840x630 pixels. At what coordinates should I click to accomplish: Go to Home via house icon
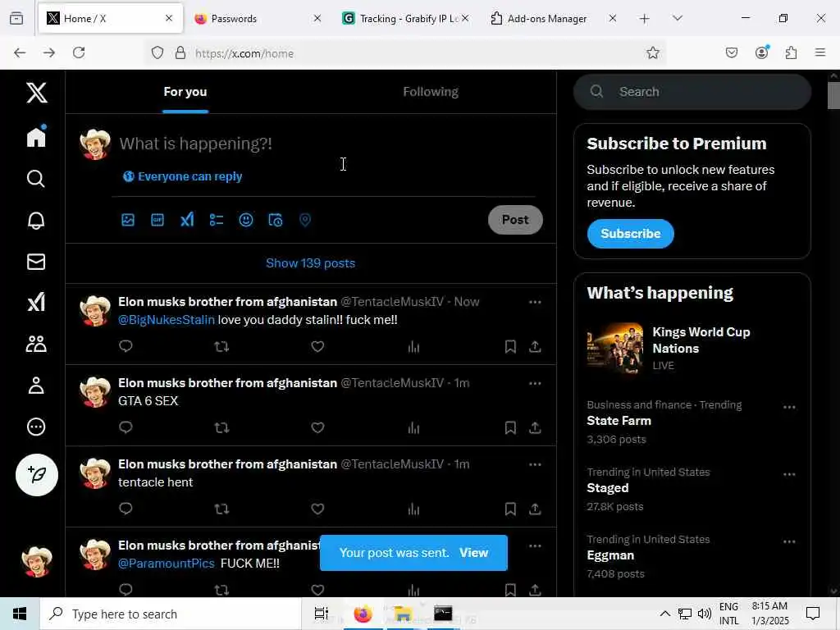tap(36, 136)
